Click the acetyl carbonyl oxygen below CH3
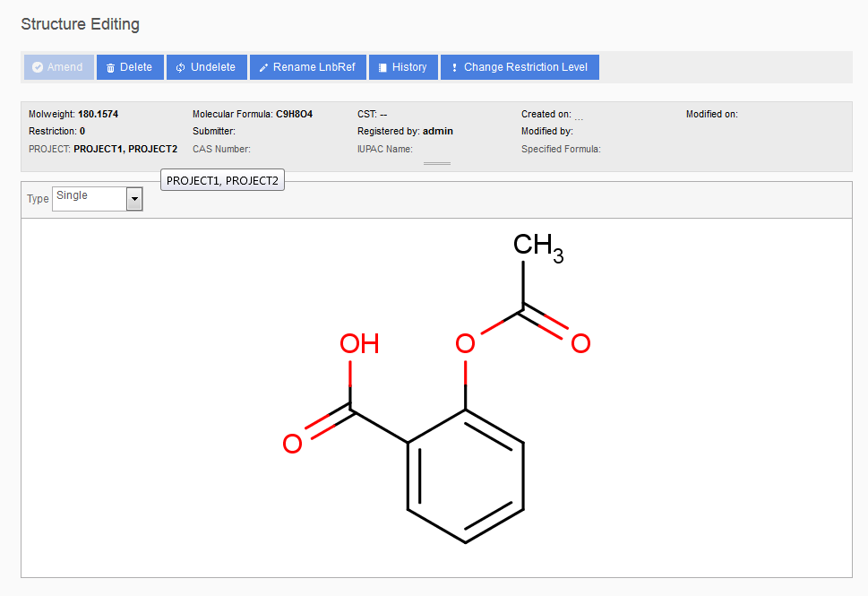The width and height of the screenshot is (868, 596). (580, 343)
